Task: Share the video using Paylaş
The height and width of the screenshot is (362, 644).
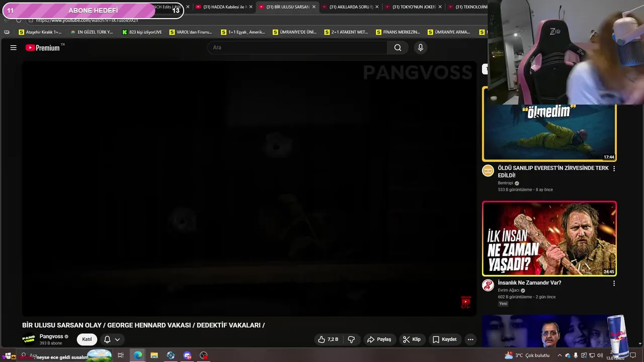Action: pos(379,339)
